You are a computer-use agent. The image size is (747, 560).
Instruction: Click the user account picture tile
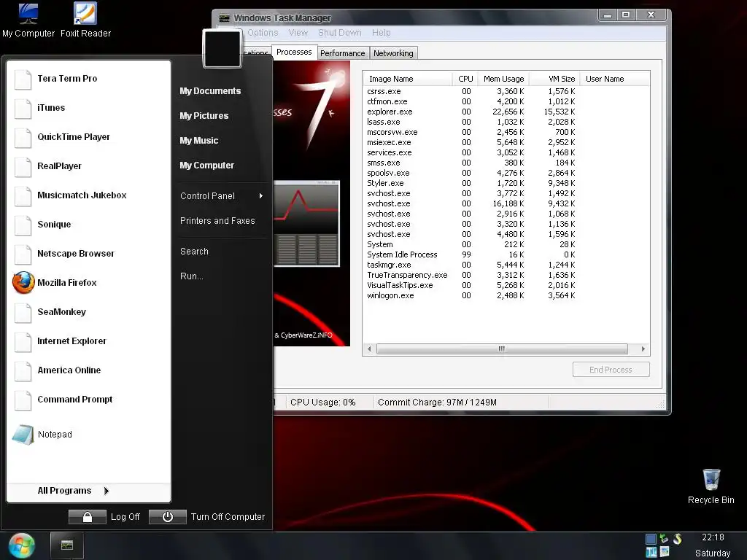pyautogui.click(x=222, y=49)
